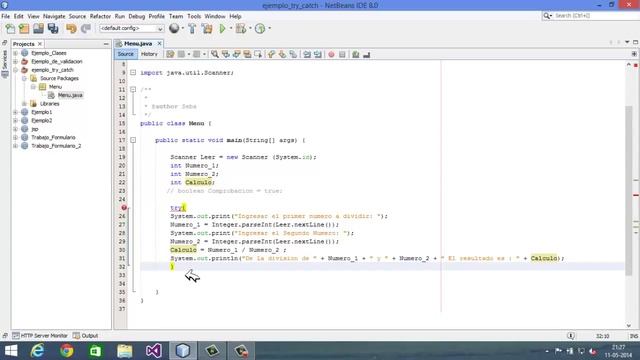Collapse the main method code fold

(133, 140)
